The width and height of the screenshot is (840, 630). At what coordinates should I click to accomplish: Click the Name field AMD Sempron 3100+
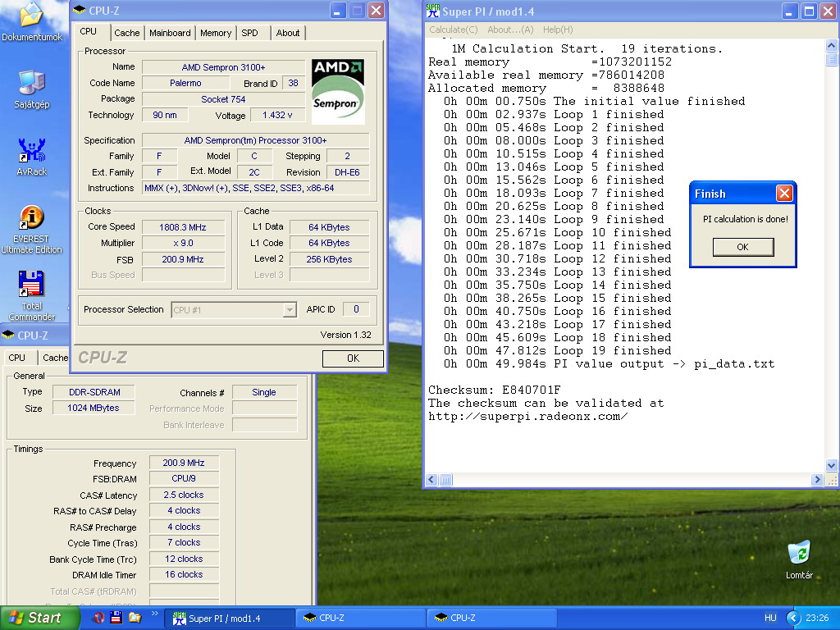223,67
